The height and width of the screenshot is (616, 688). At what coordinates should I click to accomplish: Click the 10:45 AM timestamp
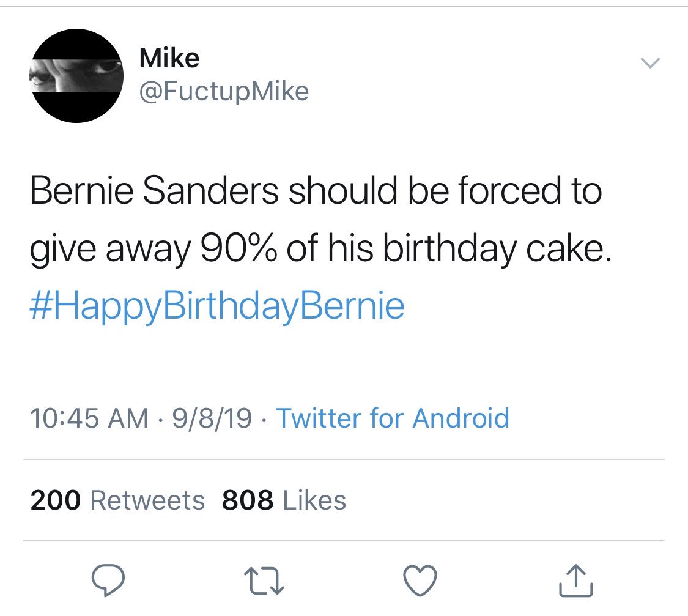(89, 418)
